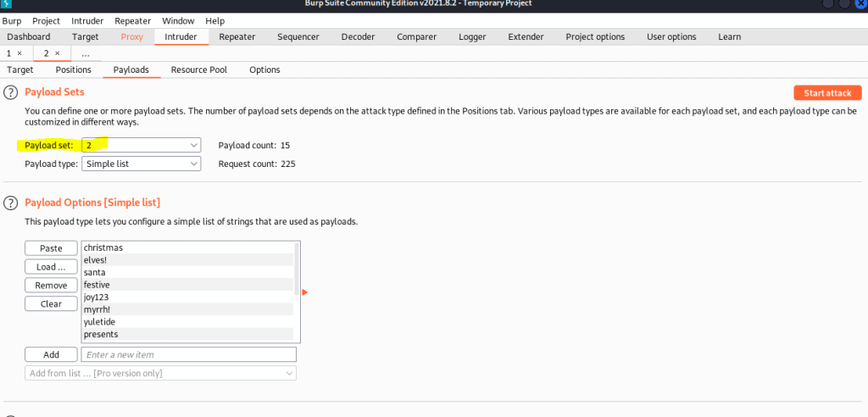Open the Payload set dropdown
The width and height of the screenshot is (868, 417).
pos(142,145)
